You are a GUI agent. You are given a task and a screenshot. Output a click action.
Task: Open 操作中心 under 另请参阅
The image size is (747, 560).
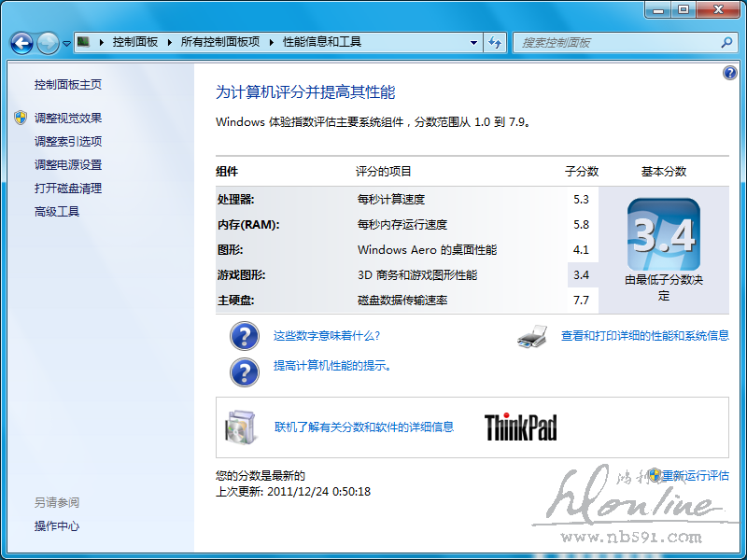coord(57,526)
